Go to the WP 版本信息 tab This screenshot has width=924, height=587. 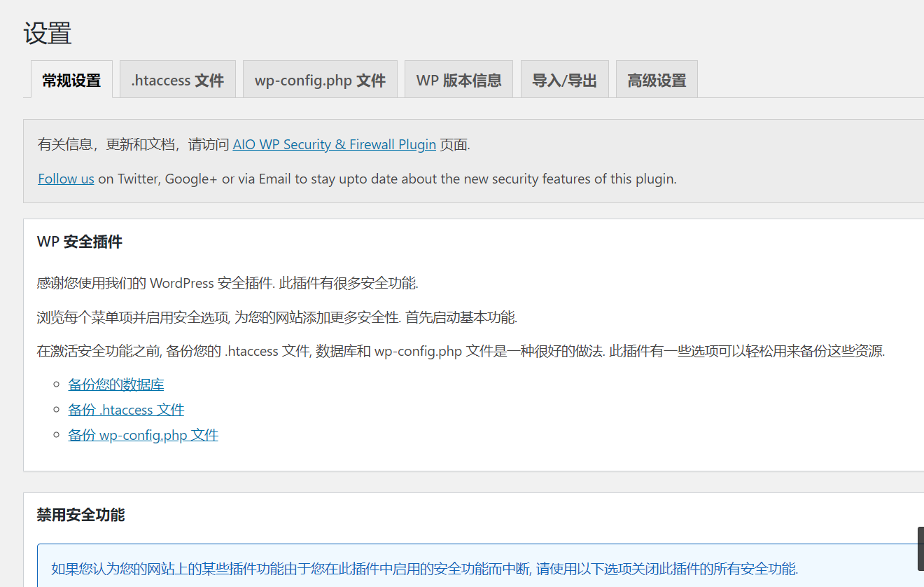coord(458,80)
